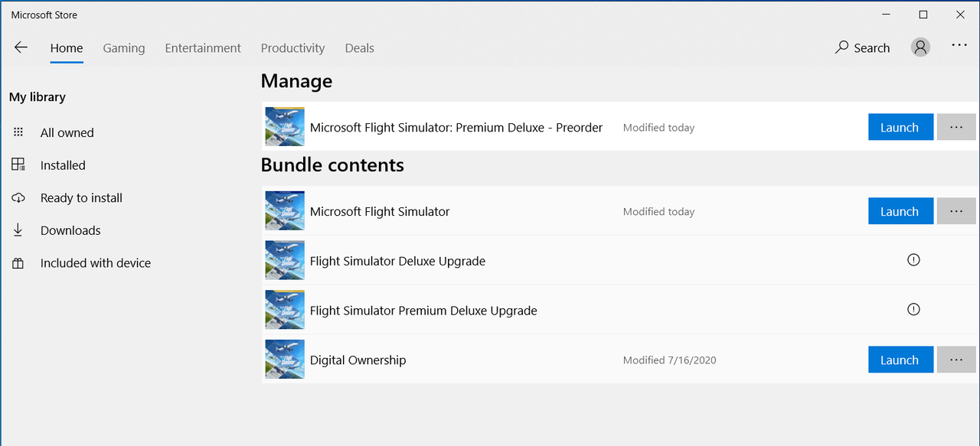The height and width of the screenshot is (446, 980).
Task: Click info icon for Premium Deluxe Upgrade
Action: [913, 310]
